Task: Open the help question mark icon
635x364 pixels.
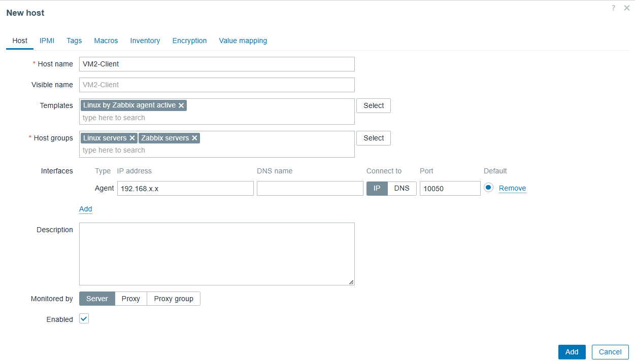Action: click(613, 8)
